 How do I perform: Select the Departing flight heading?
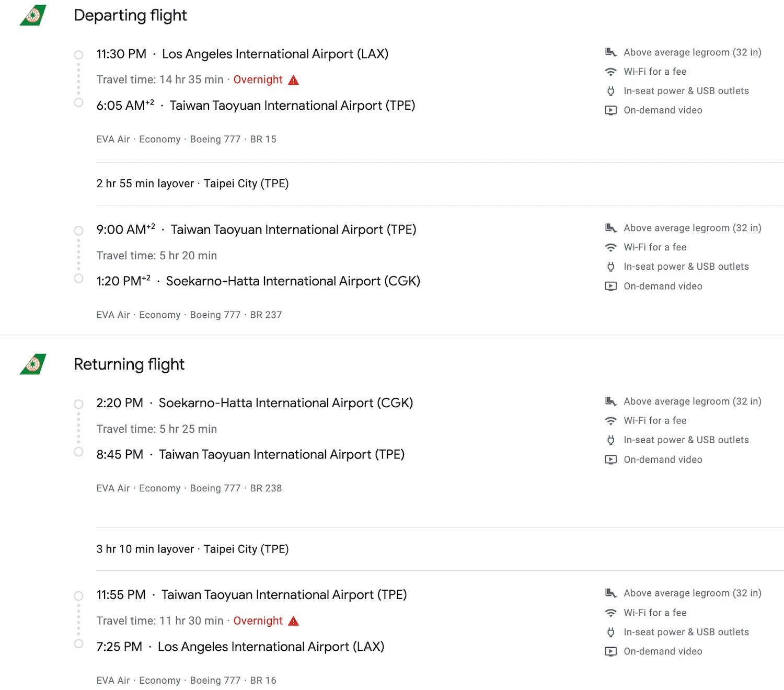tap(130, 15)
